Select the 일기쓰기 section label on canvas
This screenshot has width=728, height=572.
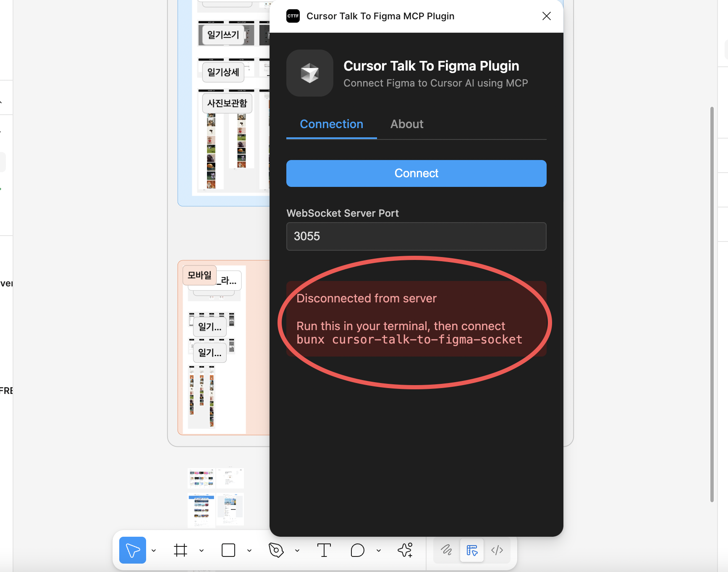[223, 35]
